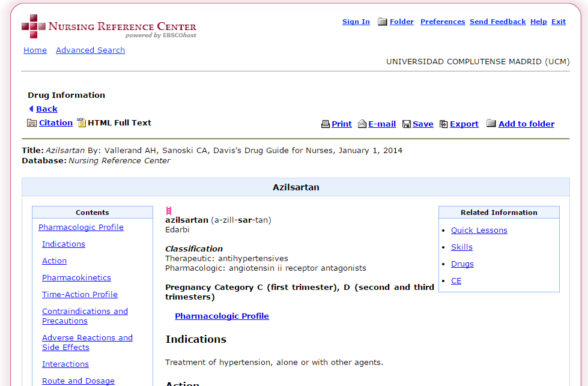Jump to Time-Action Profile section
This screenshot has width=588, height=386.
pos(80,295)
